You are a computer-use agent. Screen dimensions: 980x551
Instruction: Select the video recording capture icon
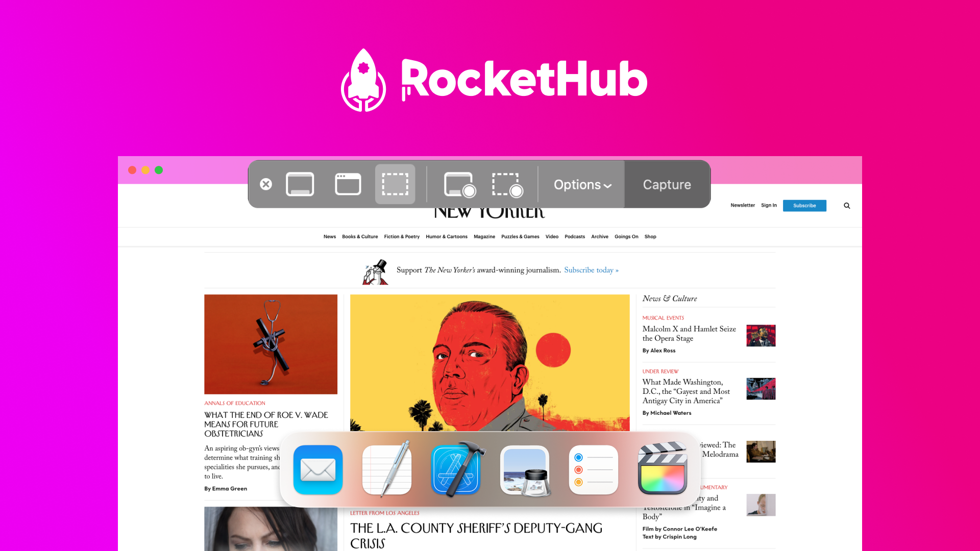click(458, 184)
